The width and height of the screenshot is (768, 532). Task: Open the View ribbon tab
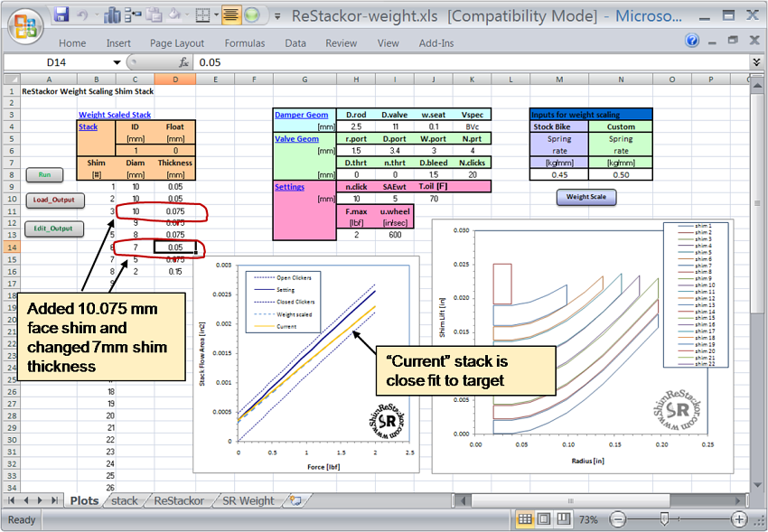click(x=388, y=43)
